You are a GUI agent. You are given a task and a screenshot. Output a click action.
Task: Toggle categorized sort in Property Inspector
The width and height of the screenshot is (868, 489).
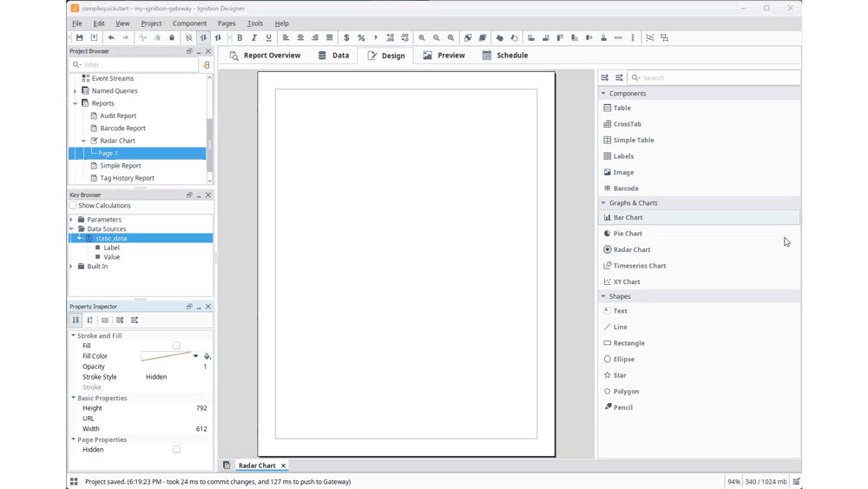(x=76, y=320)
